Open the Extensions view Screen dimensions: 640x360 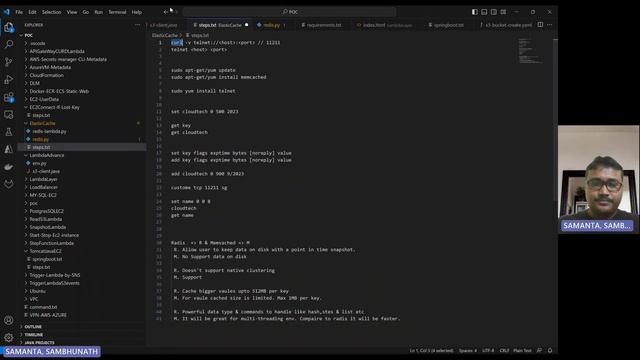9,97
